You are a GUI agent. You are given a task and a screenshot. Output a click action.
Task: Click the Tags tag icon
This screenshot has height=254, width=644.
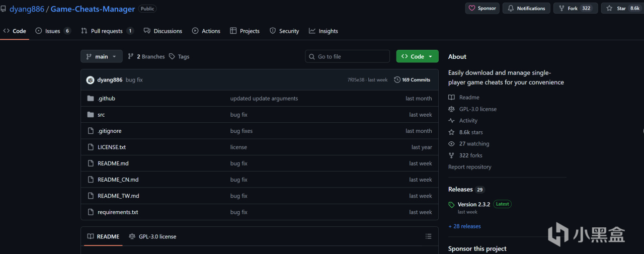point(172,57)
